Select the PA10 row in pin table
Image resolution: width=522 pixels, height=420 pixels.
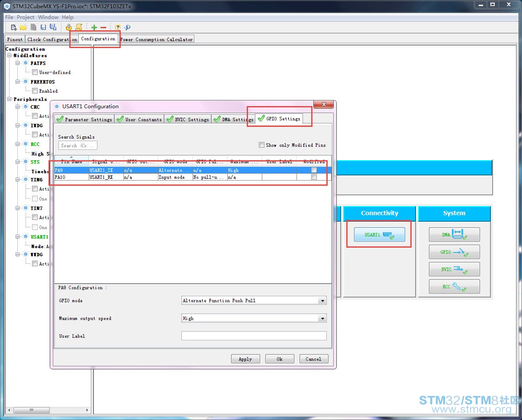[193, 177]
